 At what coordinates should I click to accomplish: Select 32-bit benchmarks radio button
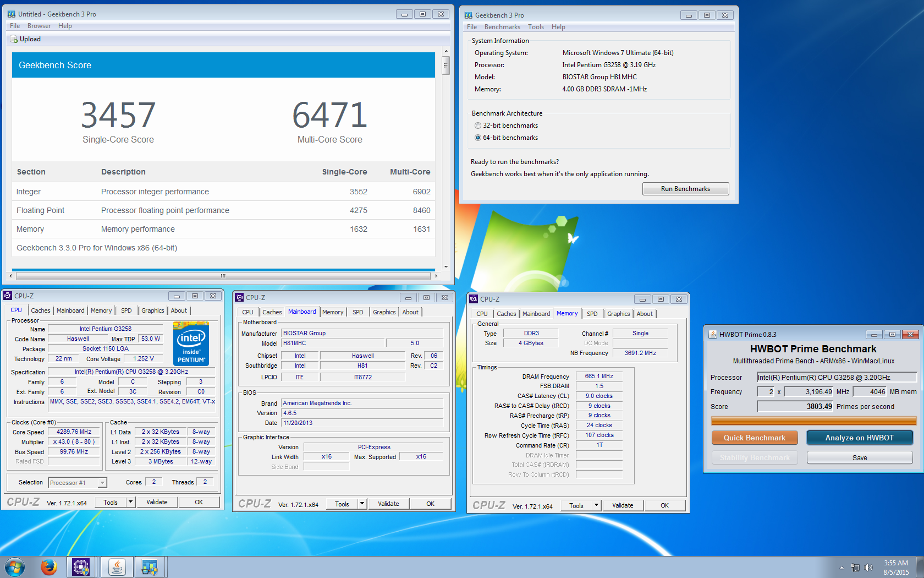pos(478,126)
